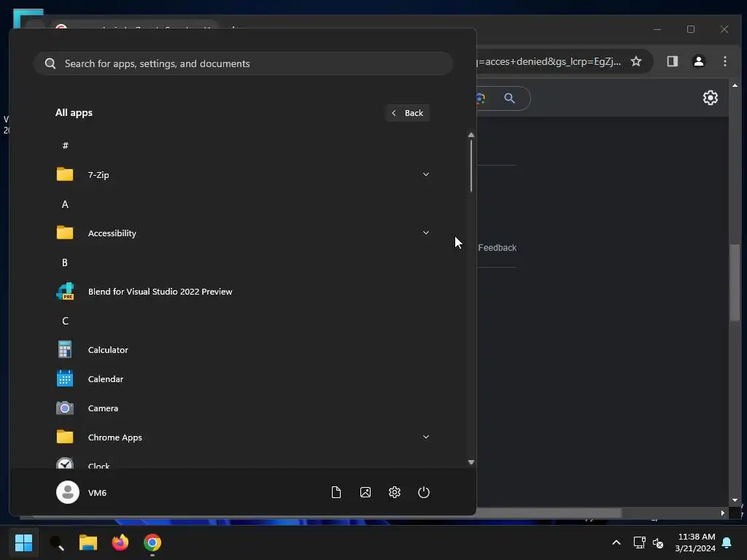Show hidden tray icons chevron
This screenshot has height=560, width=747.
(616, 542)
